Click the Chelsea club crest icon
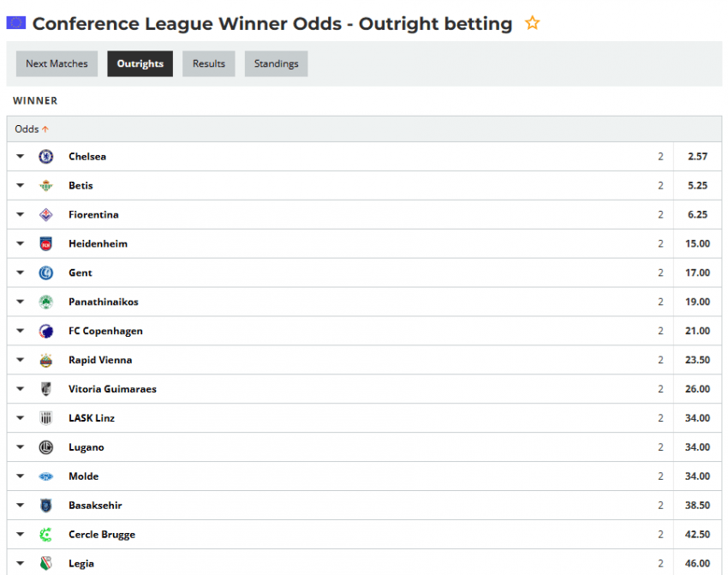728x575 pixels. tap(46, 157)
